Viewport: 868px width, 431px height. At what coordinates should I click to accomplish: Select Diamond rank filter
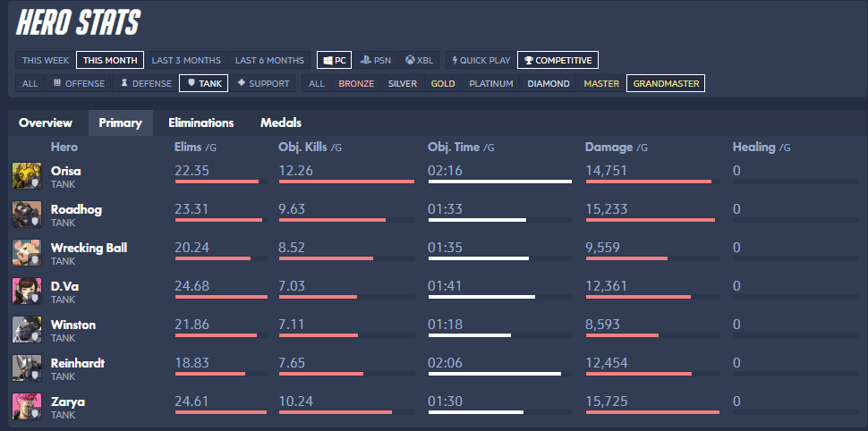pos(548,83)
